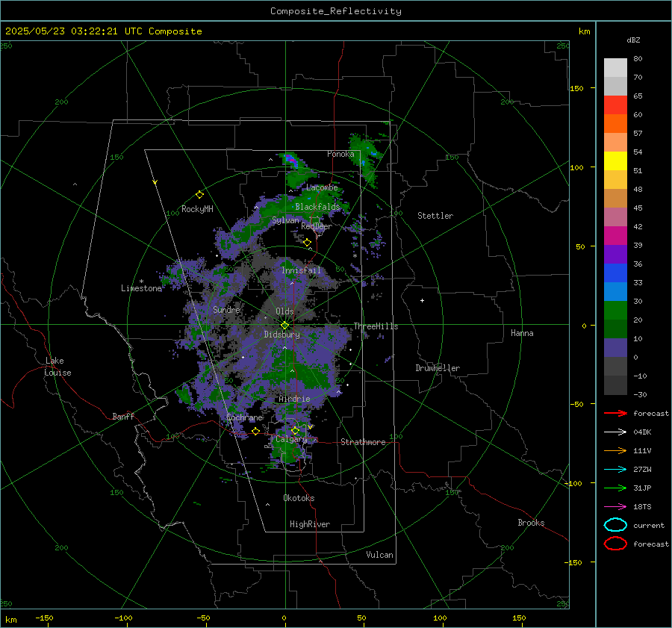The height and width of the screenshot is (628, 672).
Task: Select the Strathmore label on the map
Action: [x=363, y=442]
